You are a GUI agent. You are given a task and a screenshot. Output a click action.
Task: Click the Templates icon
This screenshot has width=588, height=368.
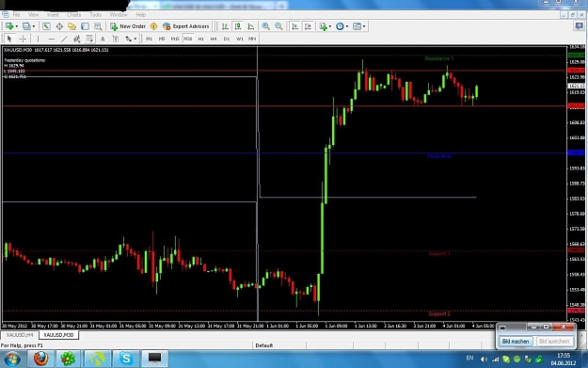tap(357, 26)
